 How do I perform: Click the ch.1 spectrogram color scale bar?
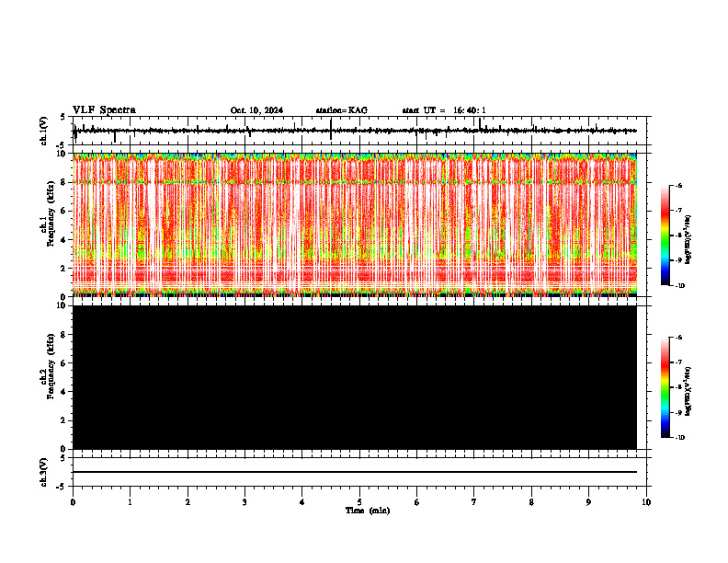[665, 236]
